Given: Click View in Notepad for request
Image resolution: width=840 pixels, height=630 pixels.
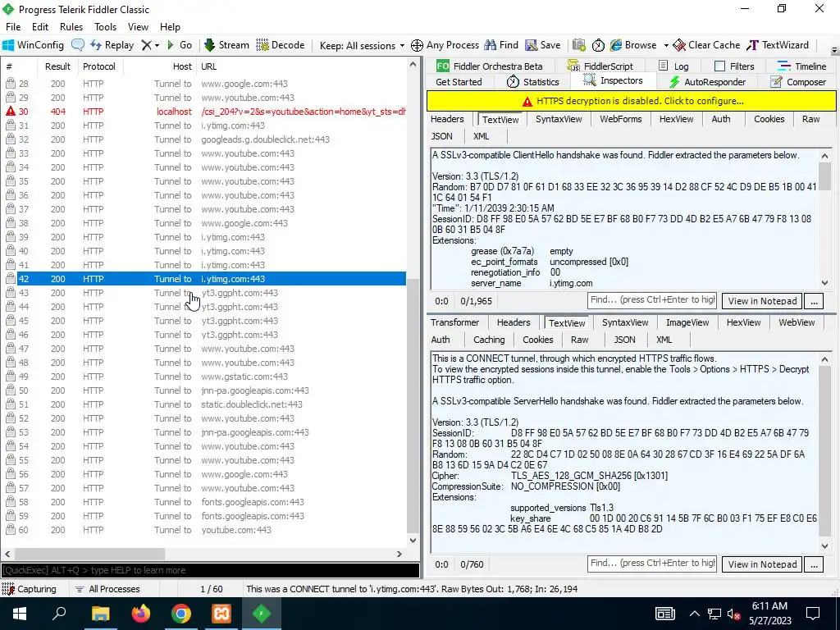Looking at the screenshot, I should [x=762, y=301].
